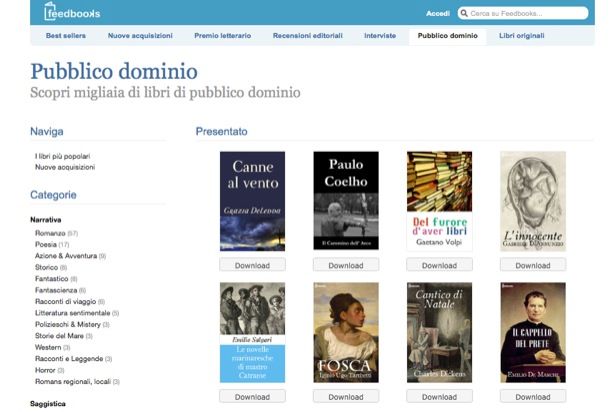This screenshot has height=412, width=610.
Task: Open Azione & Avventura category
Action: coord(66,256)
